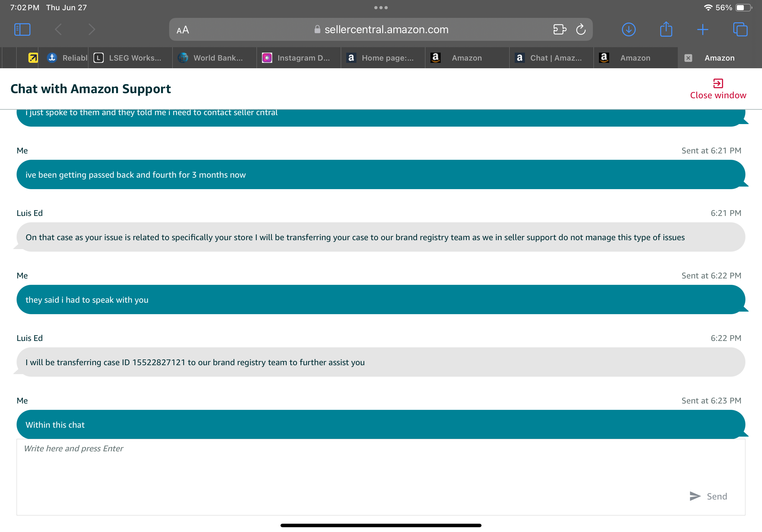Click the 'Within this chat' message bubble

(x=381, y=425)
